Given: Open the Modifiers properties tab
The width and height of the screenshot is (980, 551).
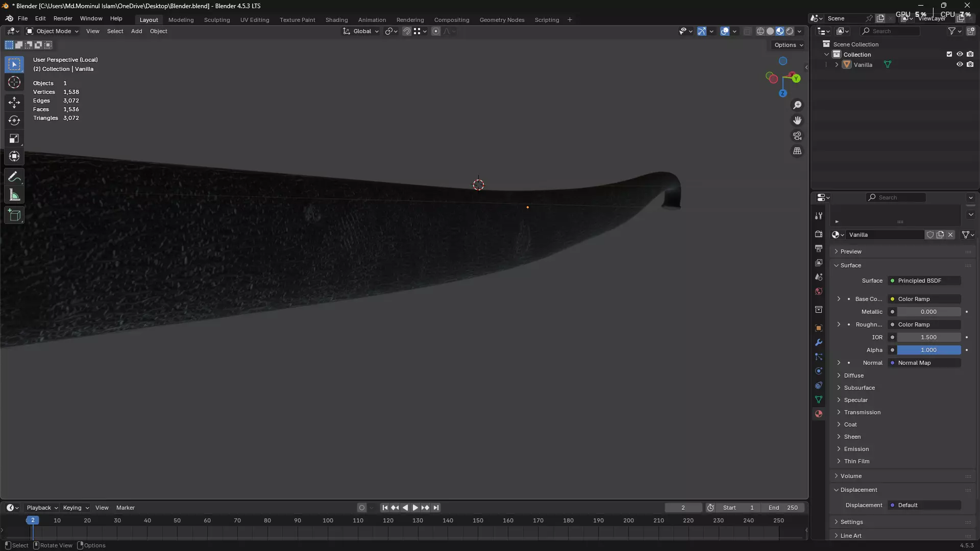Looking at the screenshot, I should click(x=819, y=342).
